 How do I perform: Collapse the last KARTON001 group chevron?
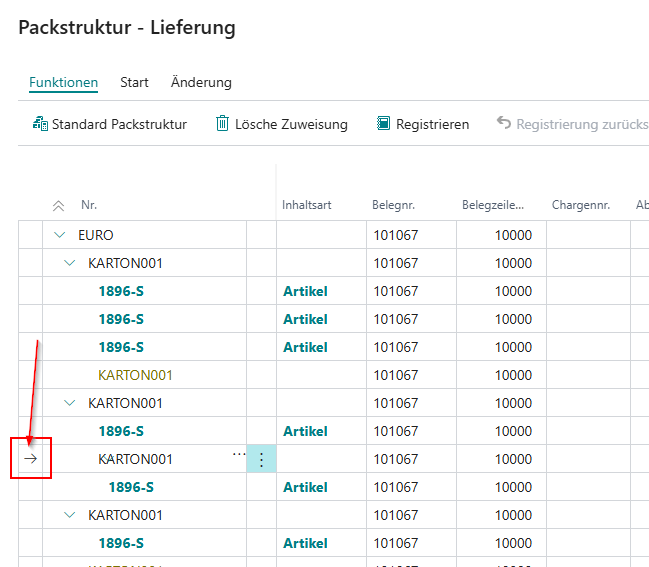pos(70,515)
